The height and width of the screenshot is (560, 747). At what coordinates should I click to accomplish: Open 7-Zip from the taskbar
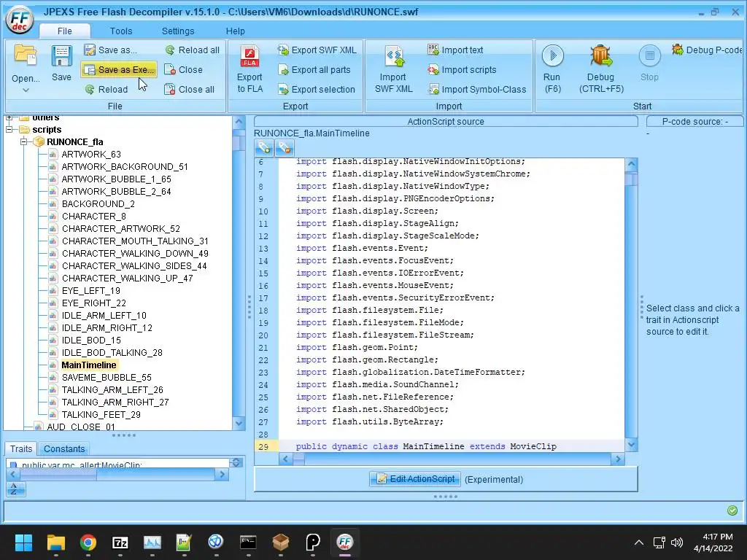(120, 542)
